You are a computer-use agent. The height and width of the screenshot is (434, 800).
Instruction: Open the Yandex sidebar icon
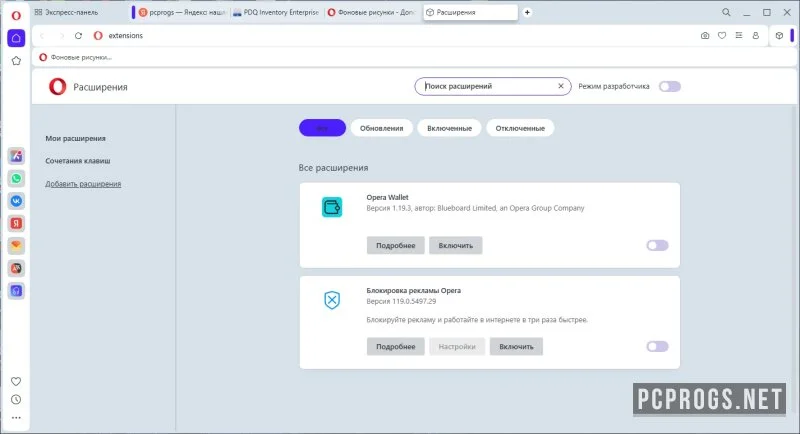tap(16, 223)
